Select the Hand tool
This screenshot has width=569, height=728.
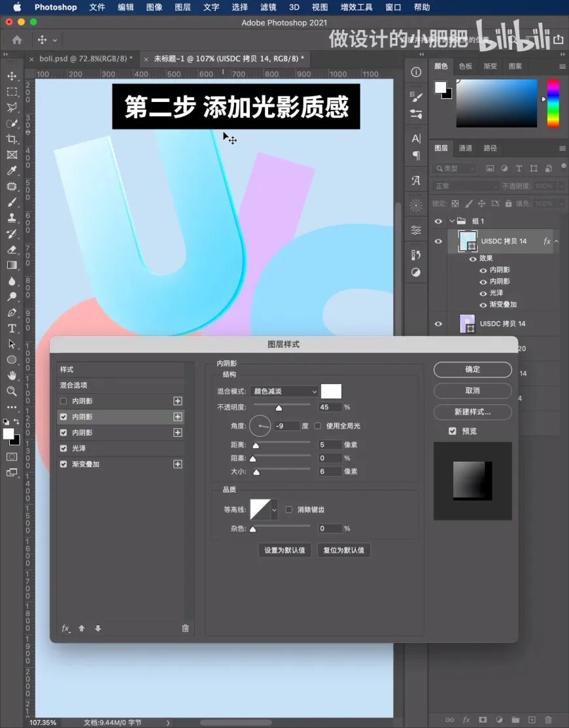pyautogui.click(x=12, y=375)
